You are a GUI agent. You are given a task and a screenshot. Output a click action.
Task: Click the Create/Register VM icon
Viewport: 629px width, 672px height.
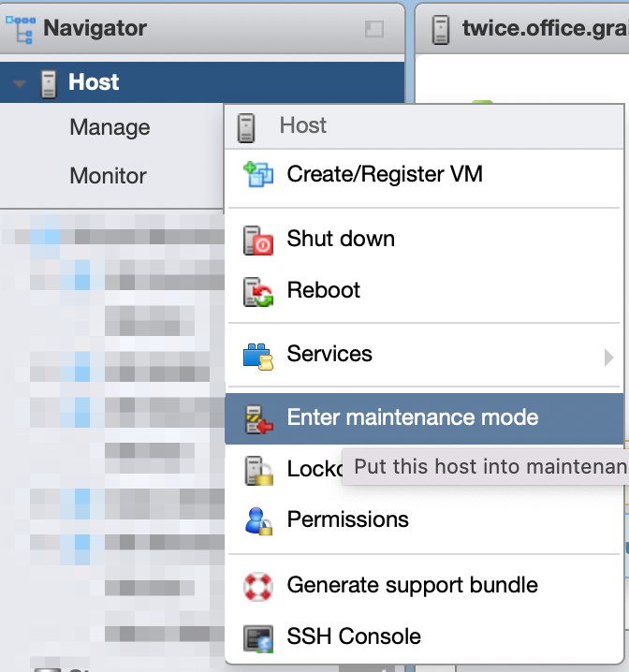click(x=258, y=174)
